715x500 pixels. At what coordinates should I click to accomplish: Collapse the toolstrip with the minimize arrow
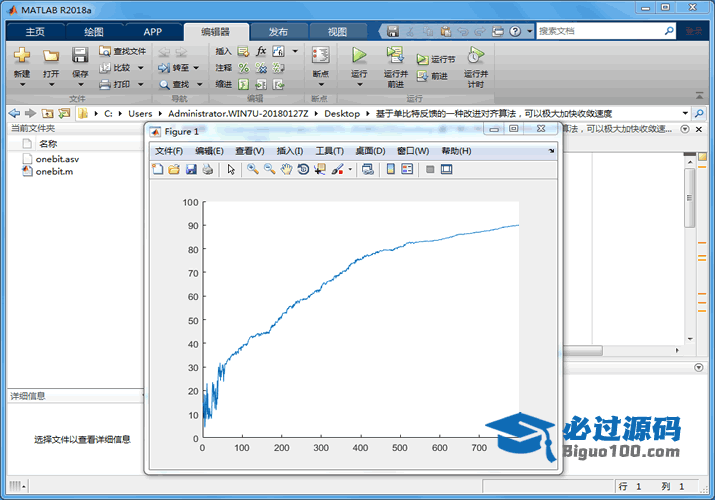pos(699,95)
